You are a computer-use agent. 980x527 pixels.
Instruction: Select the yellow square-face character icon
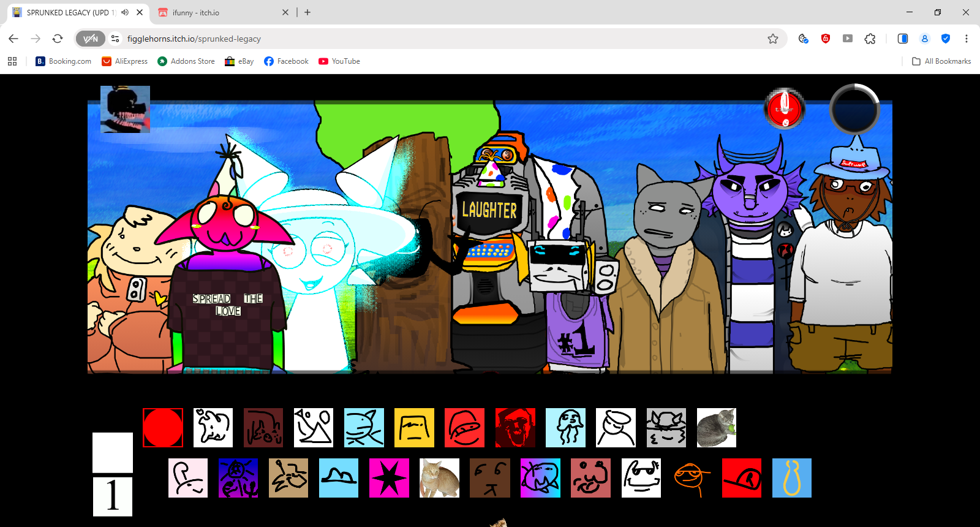(x=414, y=428)
